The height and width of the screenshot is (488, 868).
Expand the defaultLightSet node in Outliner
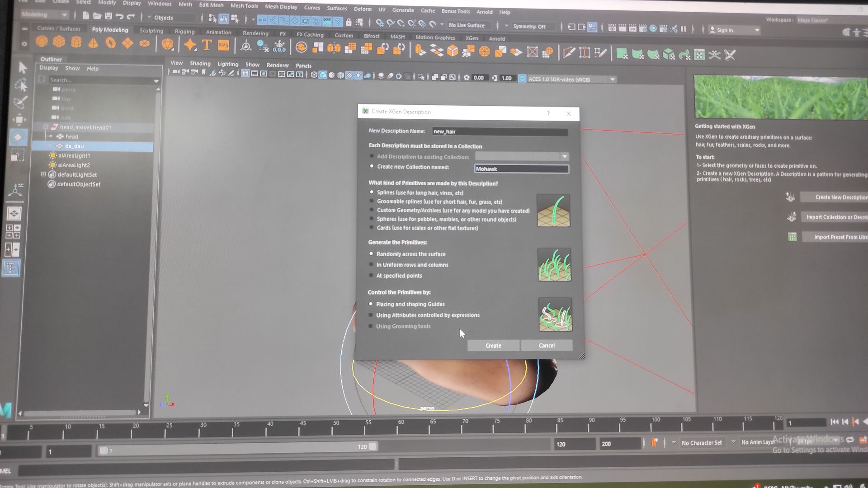(43, 174)
